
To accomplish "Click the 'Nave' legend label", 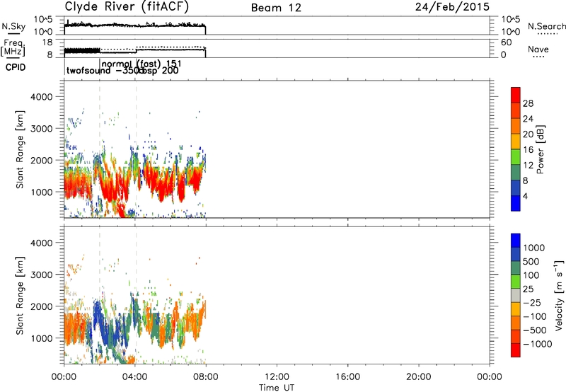I will 538,50.
